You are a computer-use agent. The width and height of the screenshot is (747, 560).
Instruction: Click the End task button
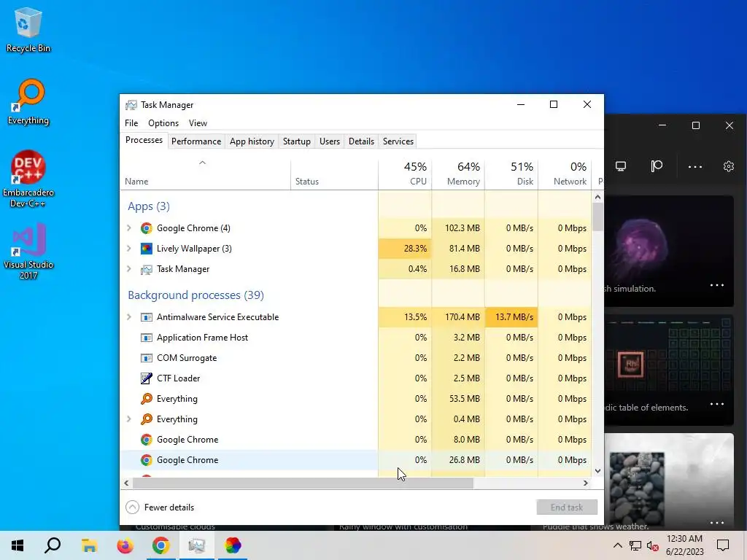(567, 507)
